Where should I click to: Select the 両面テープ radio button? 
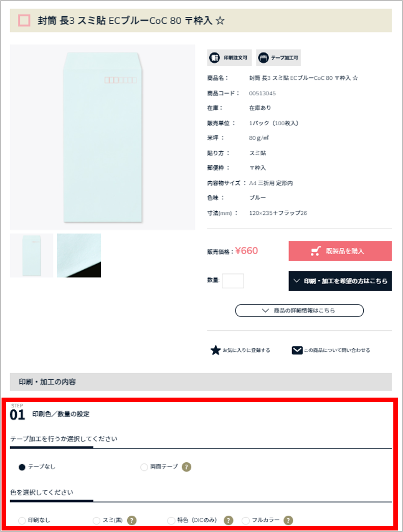144,467
